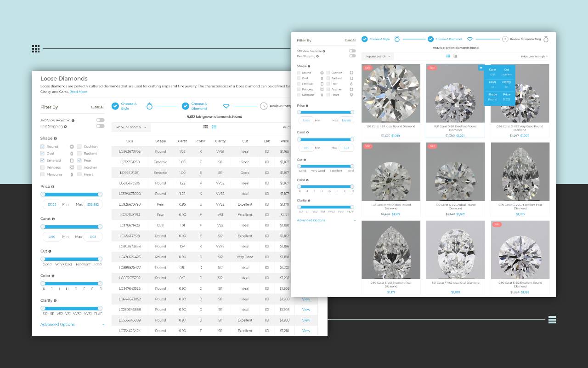
Task: Toggle 360 View Available switch in right panel
Action: 352,51
